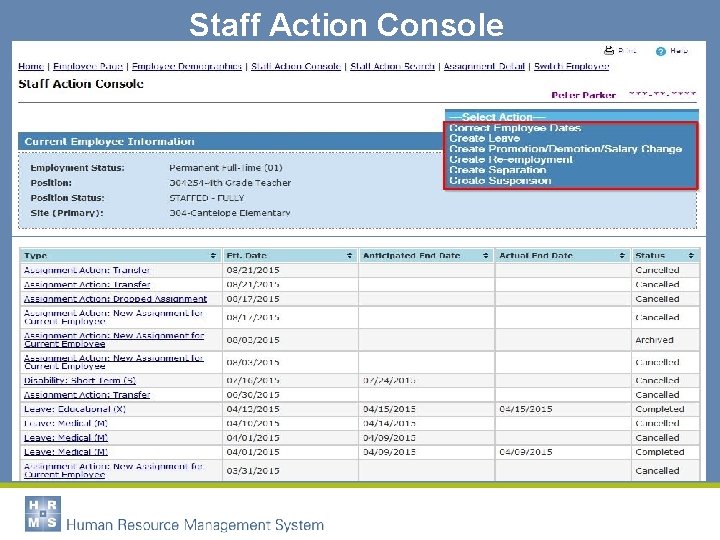Open Archived New Assignment dated 08/03/2015
Viewport: 720px width, 540px height.
pyautogui.click(x=114, y=340)
